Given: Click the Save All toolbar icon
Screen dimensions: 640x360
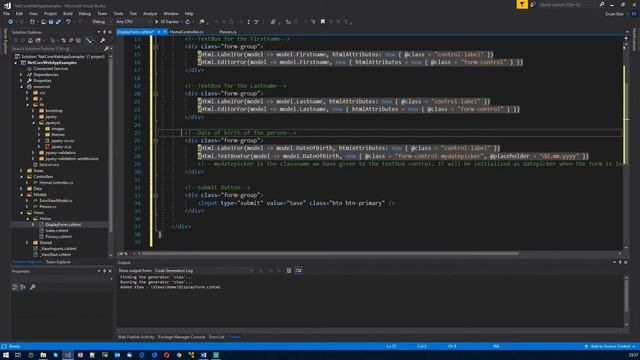Looking at the screenshot, I should [58, 22].
